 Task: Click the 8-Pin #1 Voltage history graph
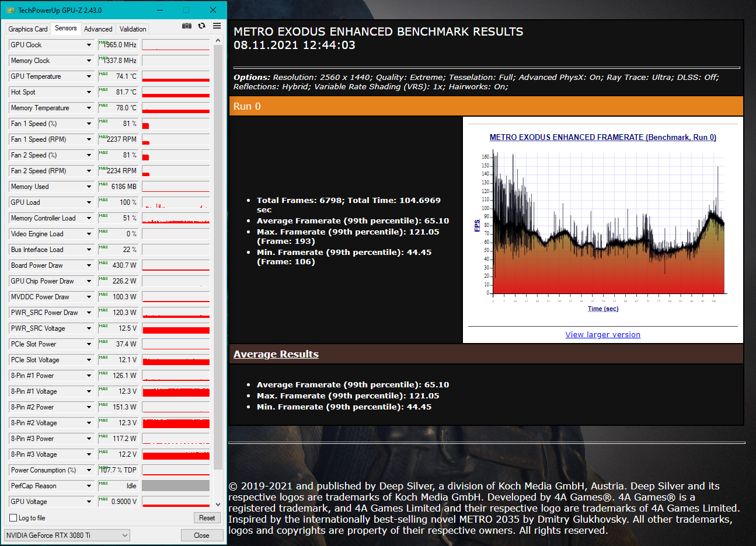(x=176, y=391)
